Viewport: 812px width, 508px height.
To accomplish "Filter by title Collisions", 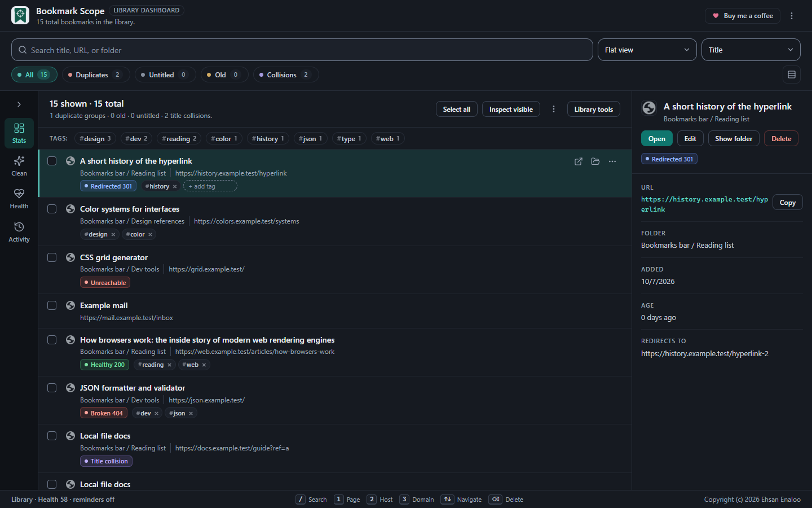I will 286,75.
